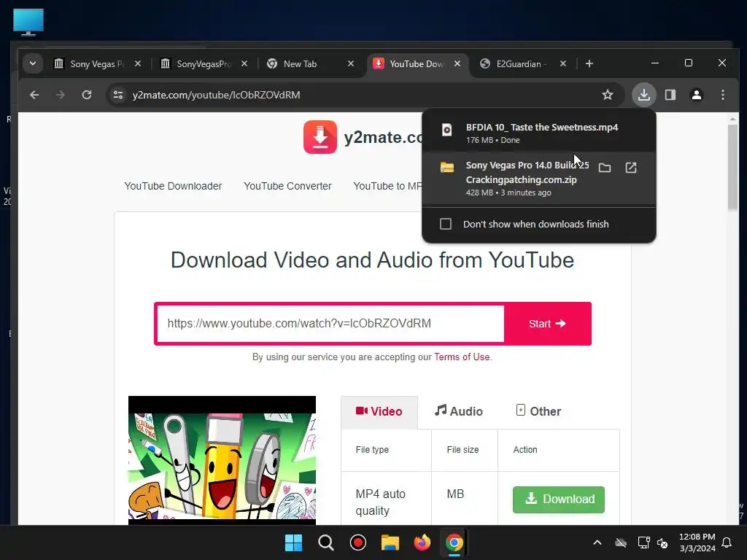Open Windows Start menu

coord(293,542)
